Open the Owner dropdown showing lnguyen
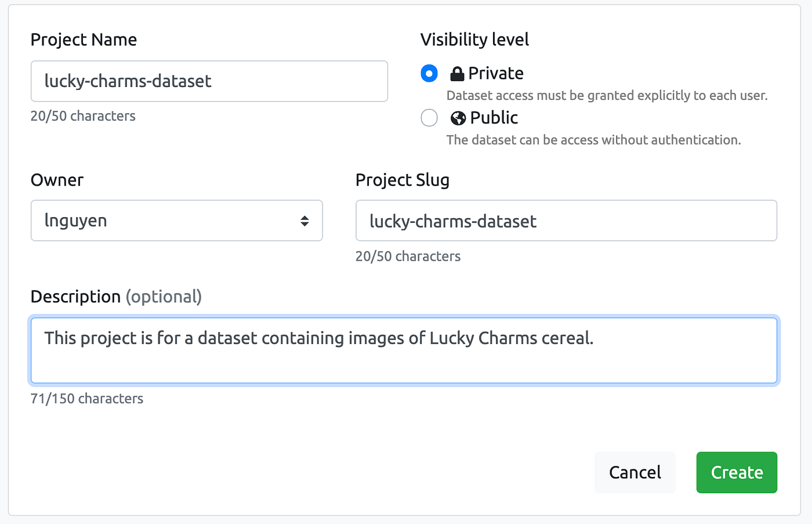Screen dimensions: 812x524 pyautogui.click(x=176, y=221)
